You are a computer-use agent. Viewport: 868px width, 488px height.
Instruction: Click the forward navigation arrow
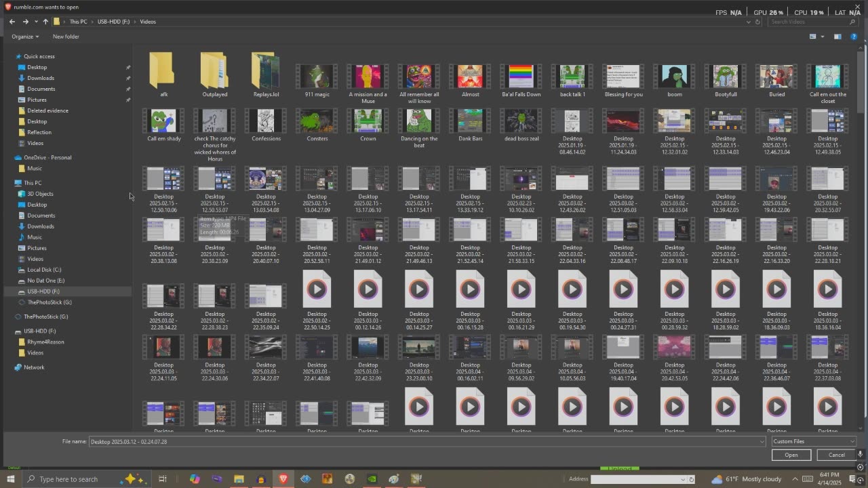tap(25, 22)
